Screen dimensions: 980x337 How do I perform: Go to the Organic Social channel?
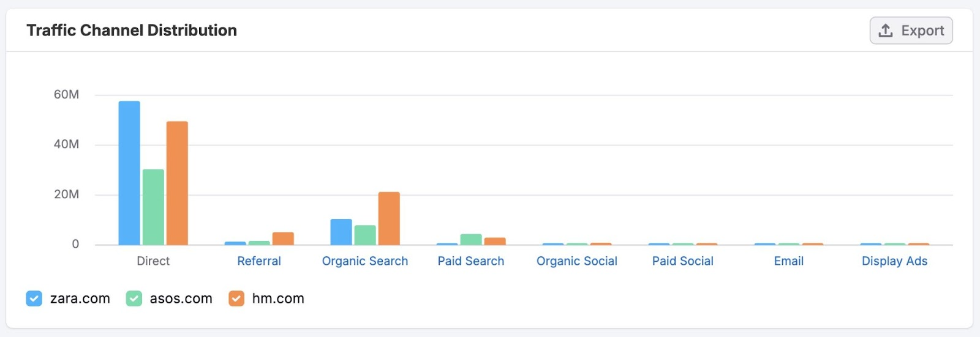pyautogui.click(x=577, y=261)
